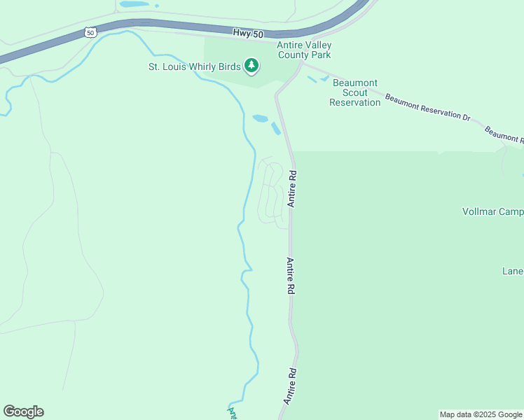Screen dimensions: 524x420
Task: Click the St. Louis Whirly Birds park pin
Action: (x=251, y=66)
